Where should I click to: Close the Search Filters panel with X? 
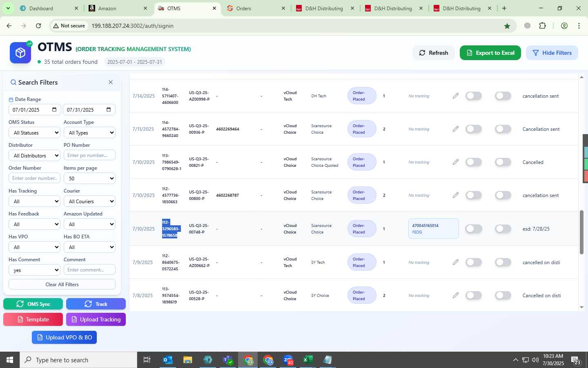tap(111, 82)
